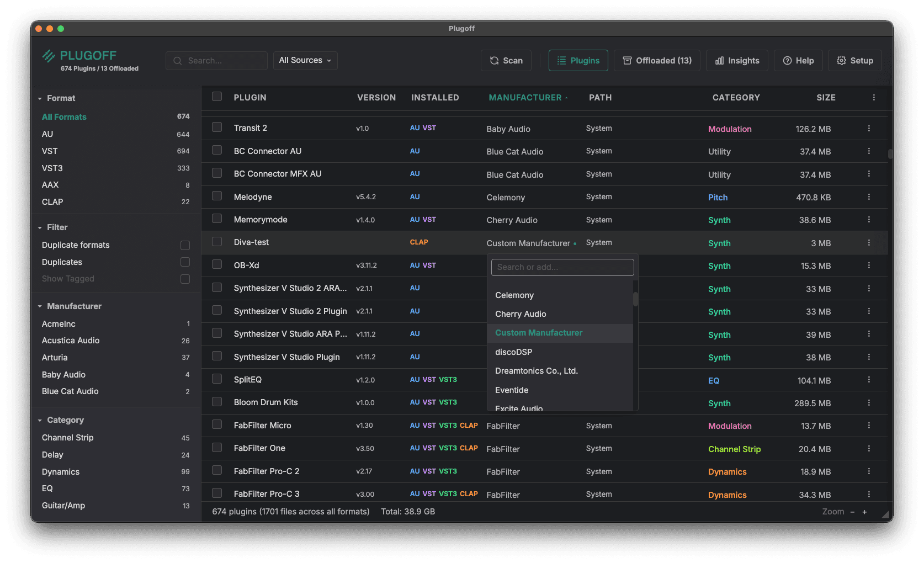
Task: Check the Diva-test row checkbox
Action: pos(217,242)
